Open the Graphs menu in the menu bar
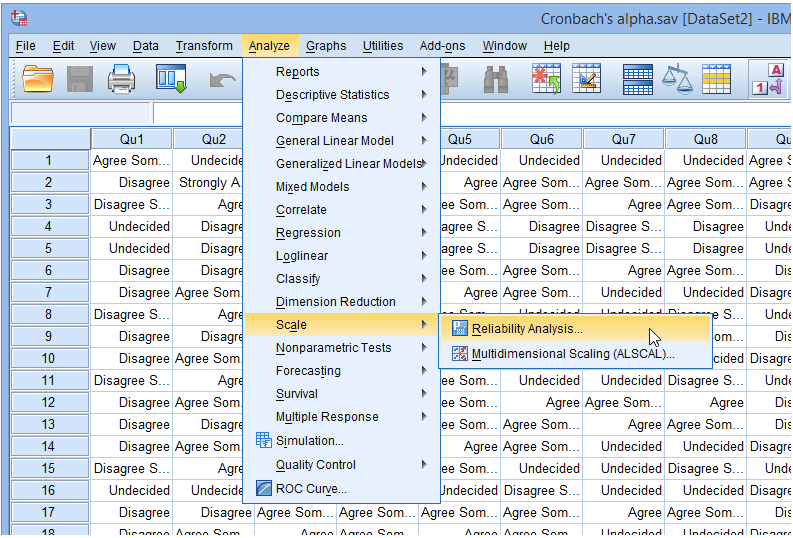Viewport: 793px width, 538px height. (326, 46)
